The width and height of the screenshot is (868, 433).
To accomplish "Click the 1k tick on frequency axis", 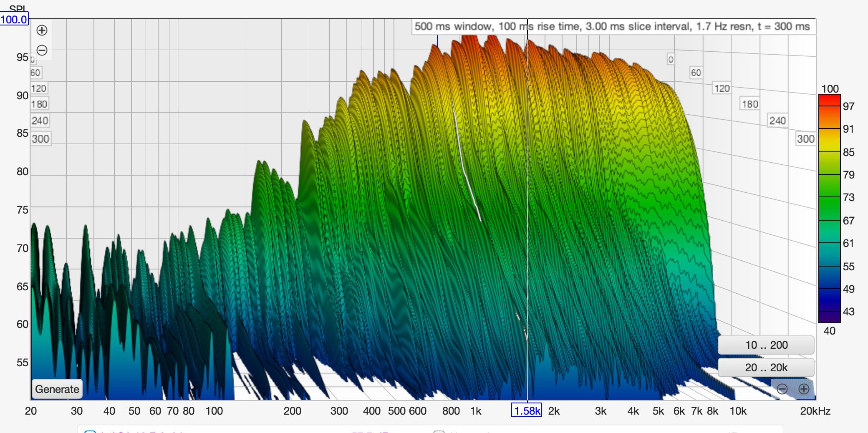I will click(476, 411).
